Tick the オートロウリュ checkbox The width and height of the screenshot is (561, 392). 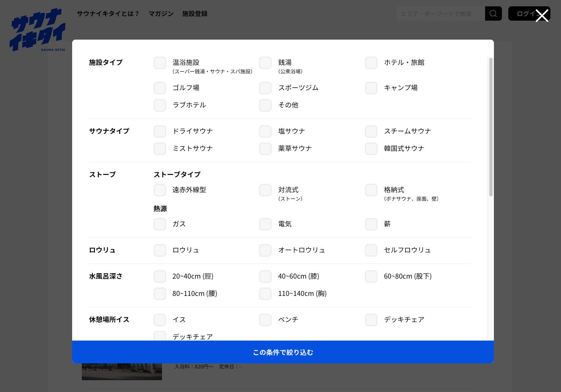pos(265,250)
